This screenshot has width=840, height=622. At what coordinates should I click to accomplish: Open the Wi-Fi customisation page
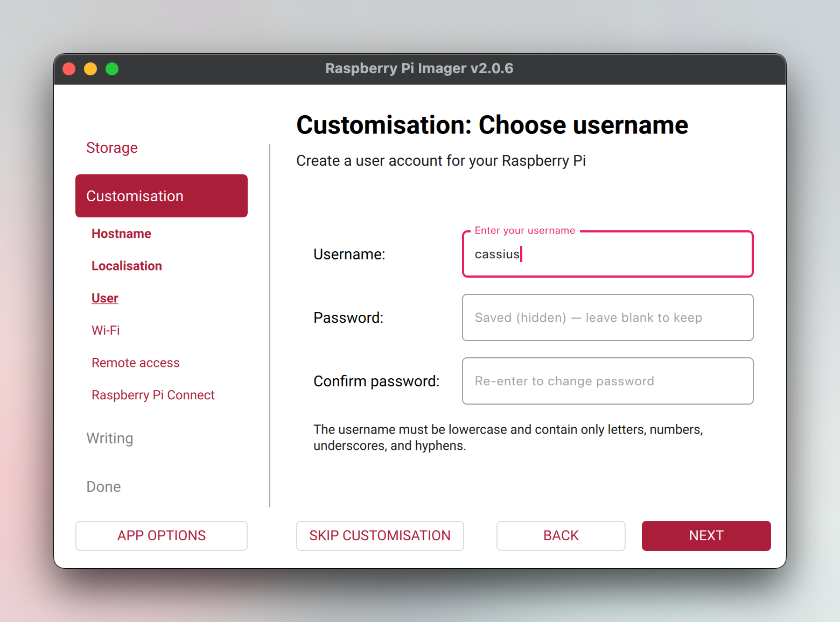[106, 330]
